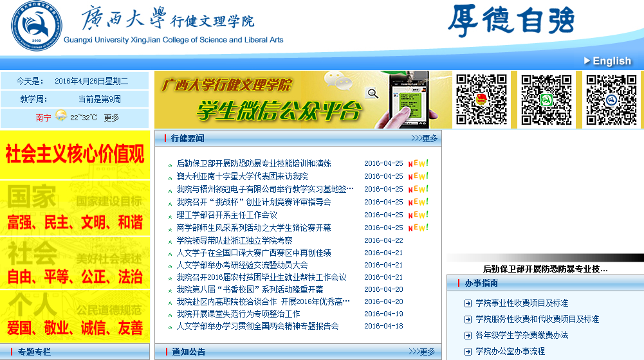Open news 我院召开"挑战杯"创业计划竞赛评审指导会
Viewport: 644px width, 360px height.
pos(254,202)
